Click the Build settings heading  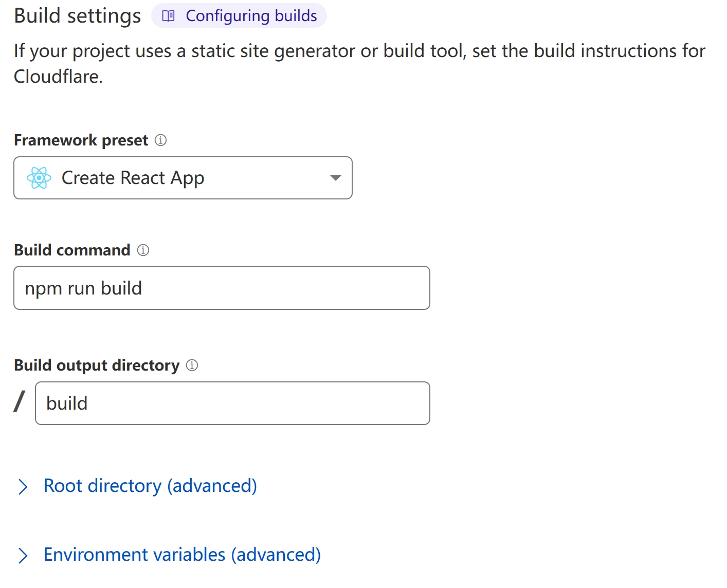pyautogui.click(x=77, y=16)
